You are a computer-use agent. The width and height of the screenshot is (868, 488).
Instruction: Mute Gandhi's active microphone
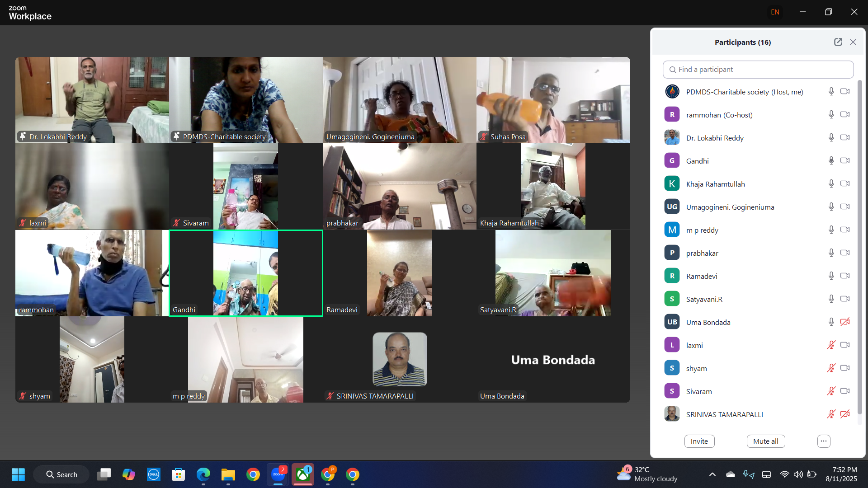pyautogui.click(x=831, y=161)
